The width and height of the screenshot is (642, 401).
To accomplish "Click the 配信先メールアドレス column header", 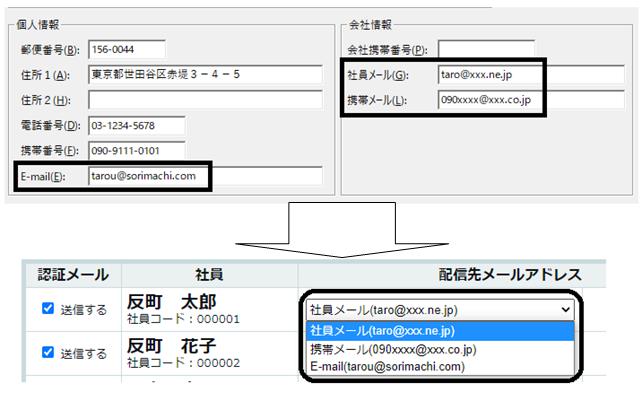I will click(510, 274).
